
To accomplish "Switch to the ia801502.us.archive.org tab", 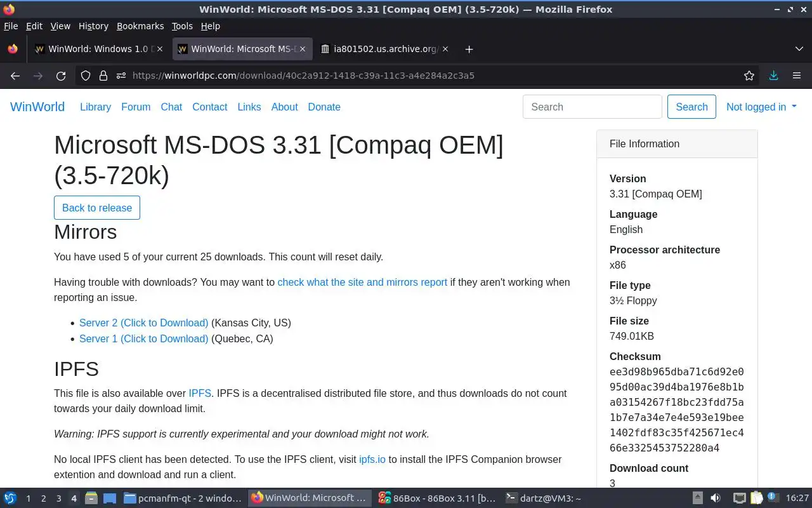I will (x=385, y=49).
